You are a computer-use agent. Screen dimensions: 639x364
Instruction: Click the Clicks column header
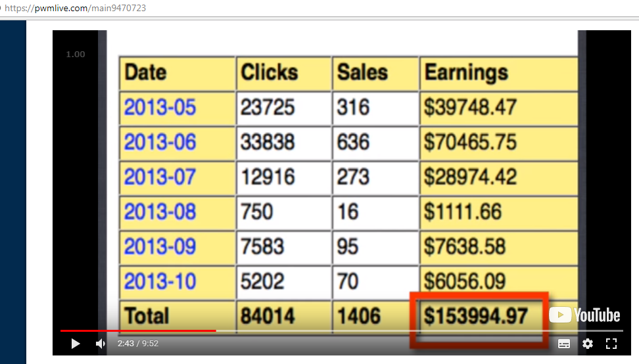click(269, 72)
